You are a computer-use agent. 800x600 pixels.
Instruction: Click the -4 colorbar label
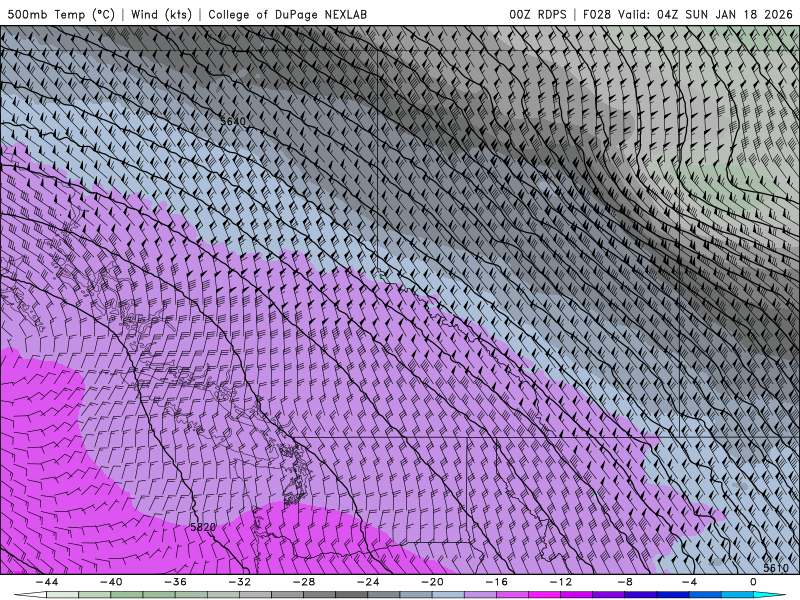click(689, 582)
